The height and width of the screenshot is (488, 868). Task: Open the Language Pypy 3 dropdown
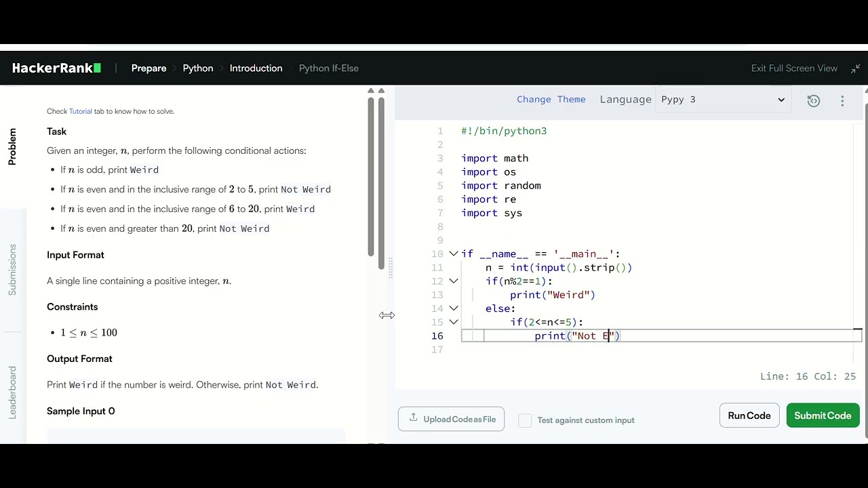click(x=722, y=100)
